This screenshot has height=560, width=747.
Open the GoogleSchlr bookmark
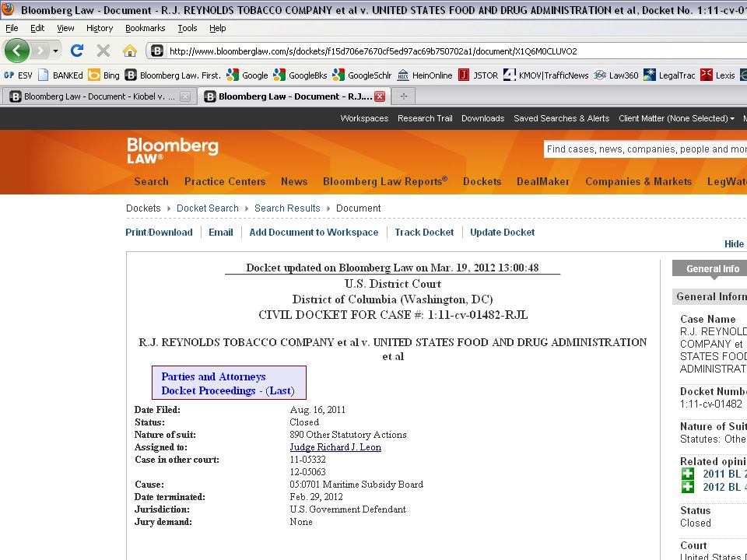coord(362,75)
